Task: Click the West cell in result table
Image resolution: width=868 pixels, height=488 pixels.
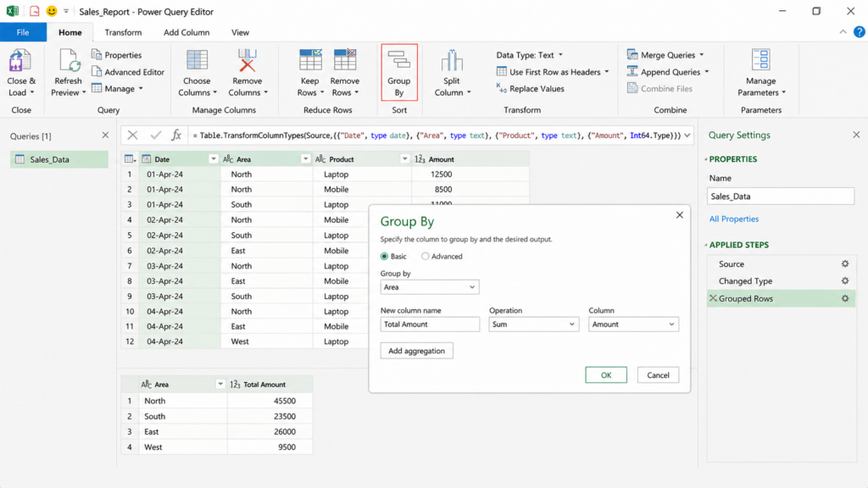Action: click(183, 447)
